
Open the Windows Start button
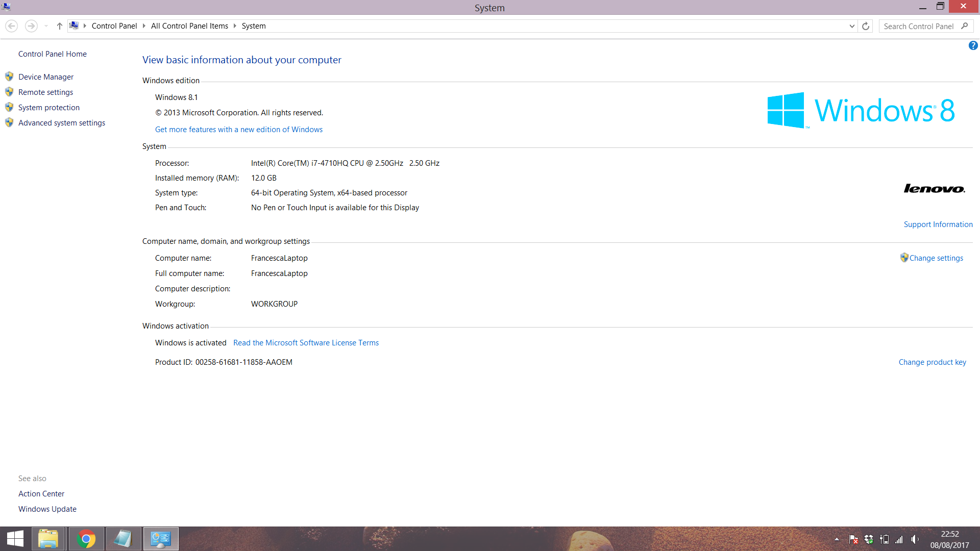pos(15,539)
